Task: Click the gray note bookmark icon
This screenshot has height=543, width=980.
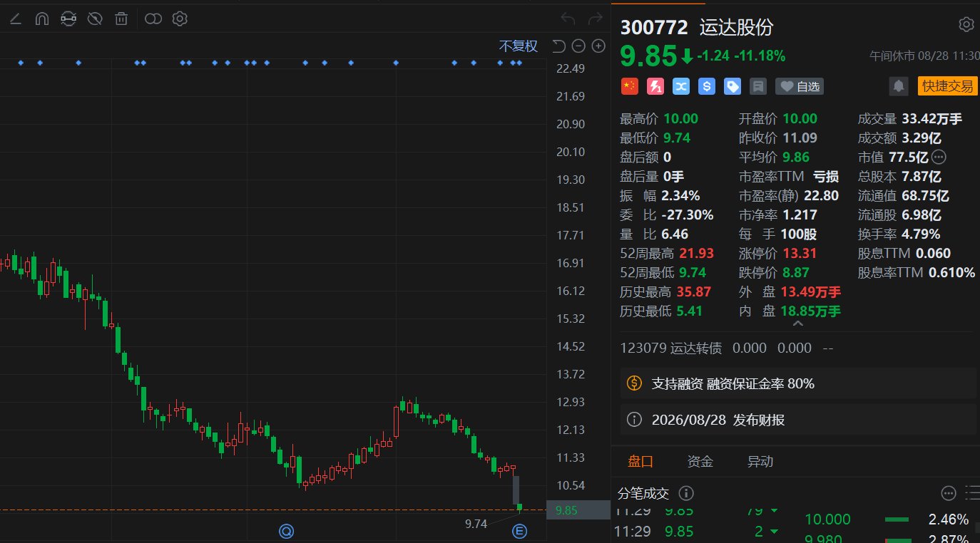Action: [x=758, y=86]
